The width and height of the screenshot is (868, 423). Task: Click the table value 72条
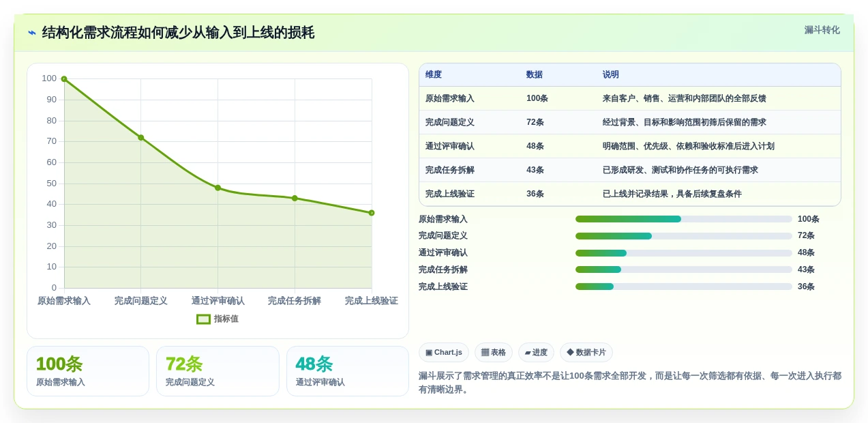tap(535, 122)
